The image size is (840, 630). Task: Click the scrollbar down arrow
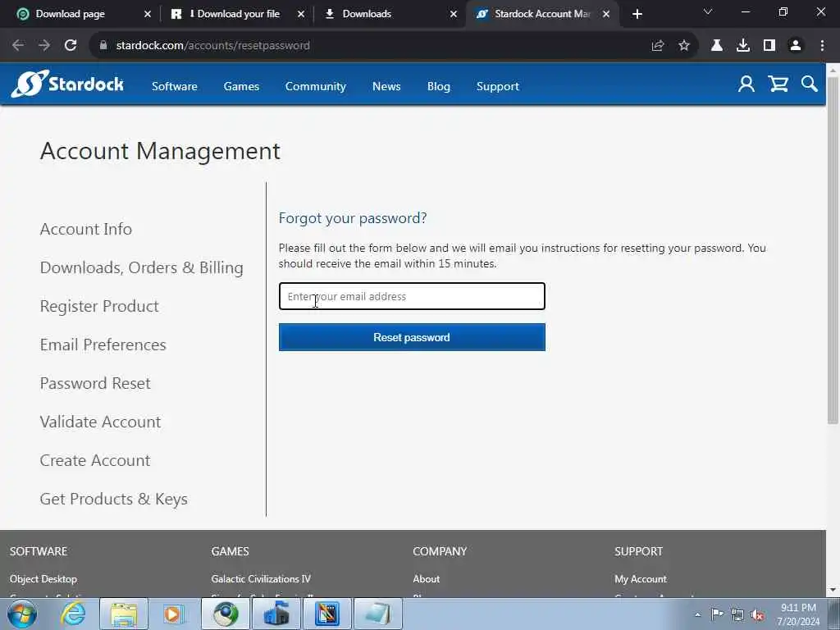point(833,590)
